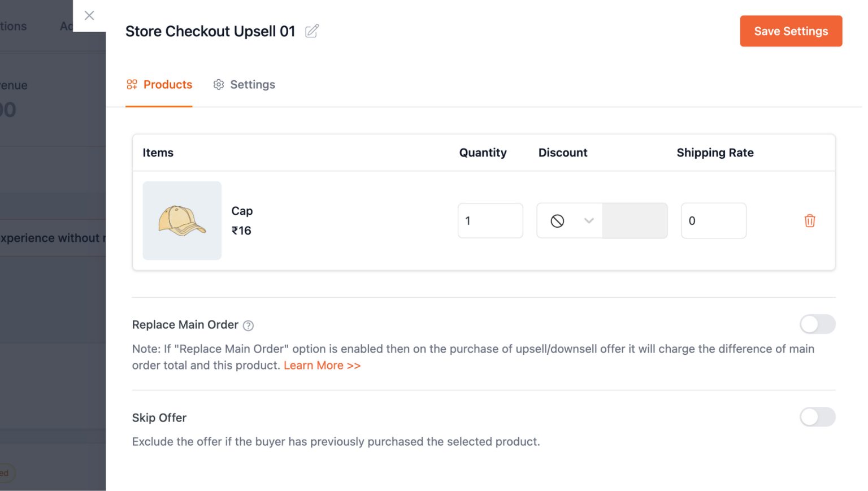Screen dimensions: 868x491
Task: Click the Replace Main Order toggle knob
Action: pyautogui.click(x=810, y=324)
